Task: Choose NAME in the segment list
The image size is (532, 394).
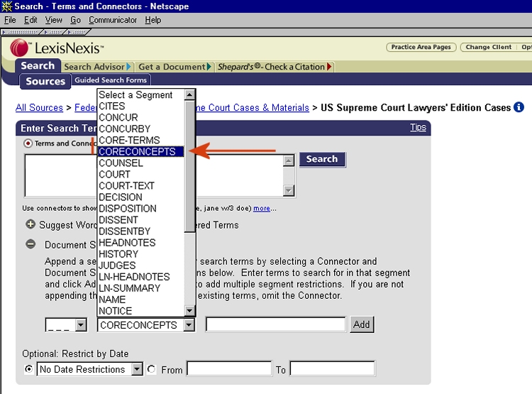Action: 141,300
